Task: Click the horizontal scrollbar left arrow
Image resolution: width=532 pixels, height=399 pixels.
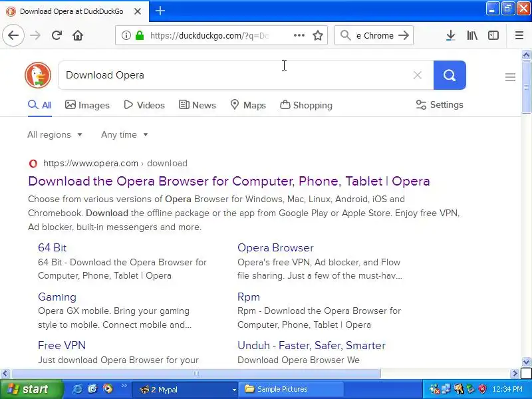Action: (5, 374)
